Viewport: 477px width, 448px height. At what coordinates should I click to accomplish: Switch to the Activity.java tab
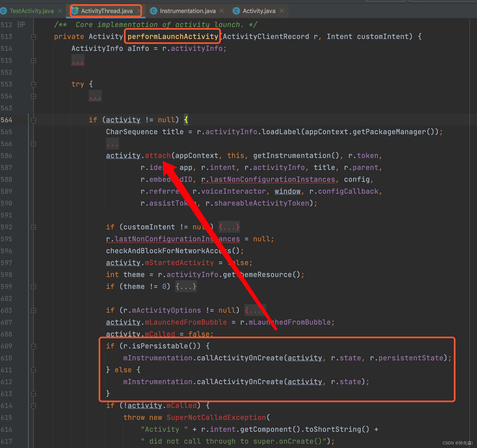[x=259, y=11]
